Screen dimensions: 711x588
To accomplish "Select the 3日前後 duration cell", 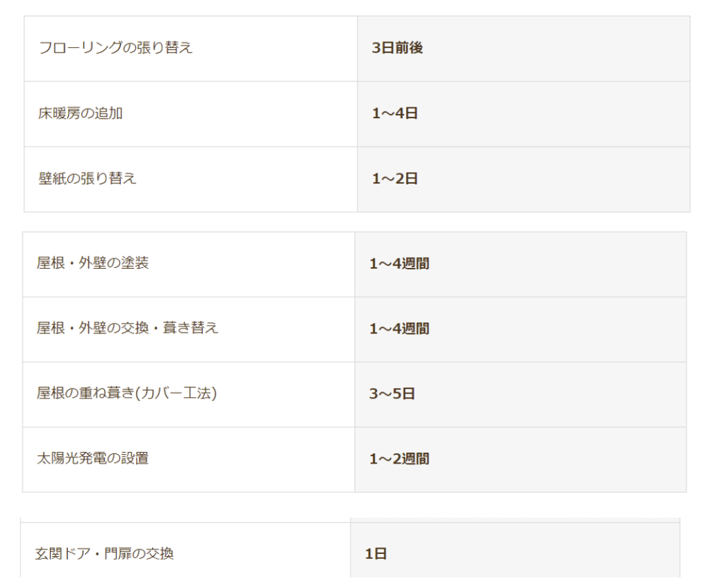I will click(397, 49).
